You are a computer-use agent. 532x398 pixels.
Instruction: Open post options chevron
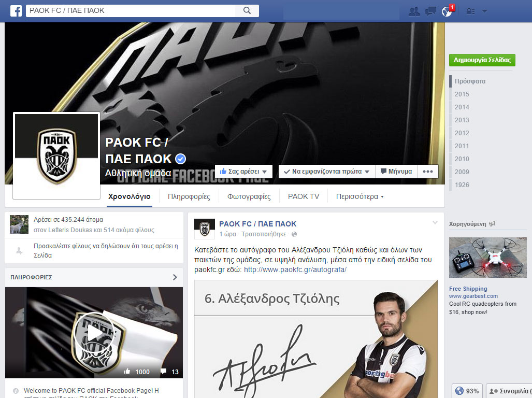pyautogui.click(x=435, y=223)
